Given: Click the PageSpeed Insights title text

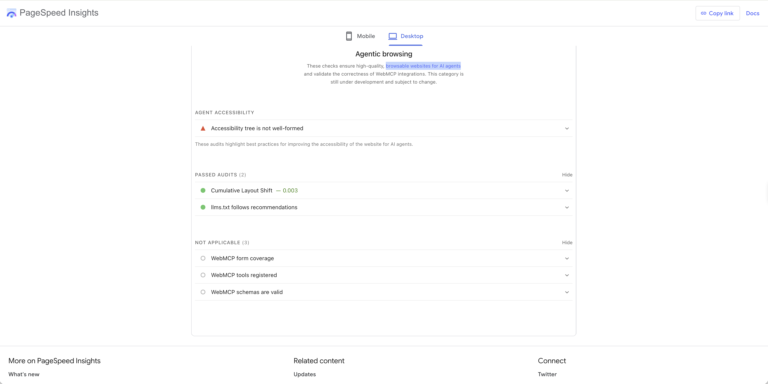Looking at the screenshot, I should (x=59, y=13).
